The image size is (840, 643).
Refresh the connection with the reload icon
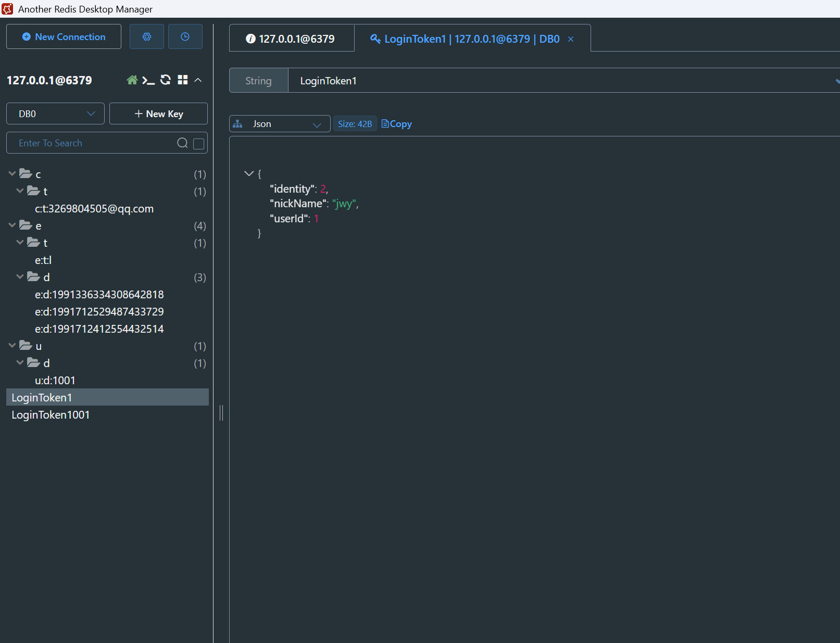pos(166,80)
